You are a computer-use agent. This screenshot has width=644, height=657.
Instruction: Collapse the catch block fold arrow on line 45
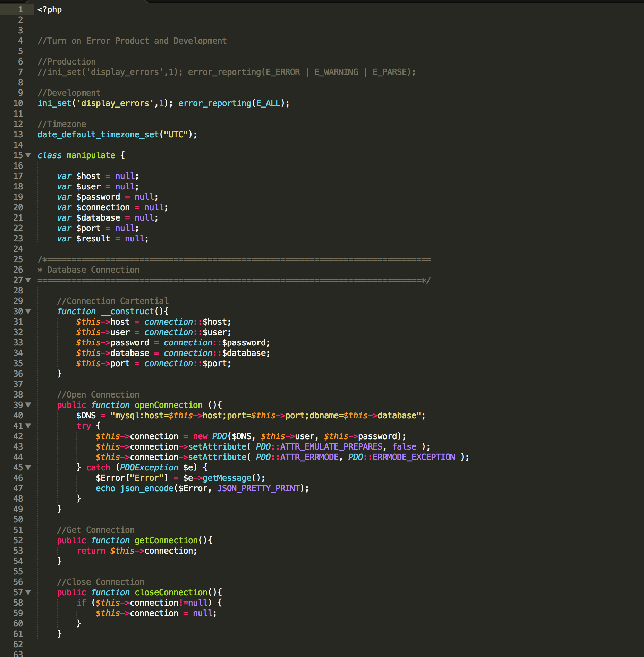tap(28, 467)
